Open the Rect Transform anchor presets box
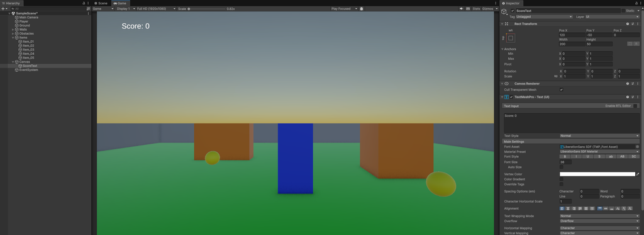The width and height of the screenshot is (644, 235). pyautogui.click(x=511, y=38)
